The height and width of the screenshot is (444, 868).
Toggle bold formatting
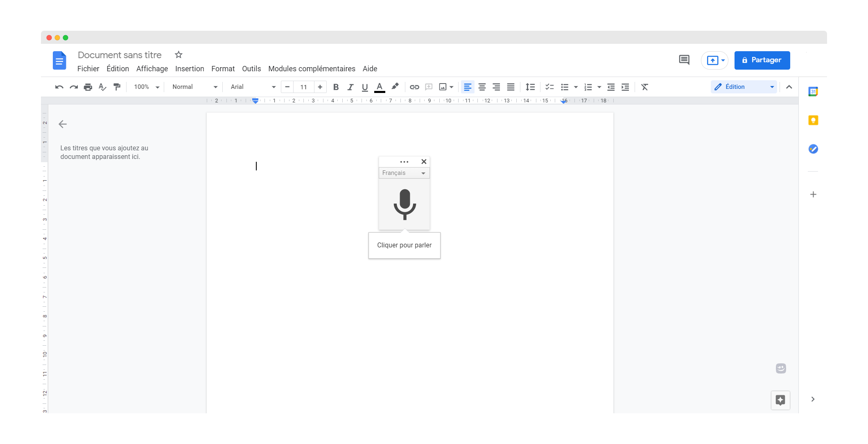(336, 87)
